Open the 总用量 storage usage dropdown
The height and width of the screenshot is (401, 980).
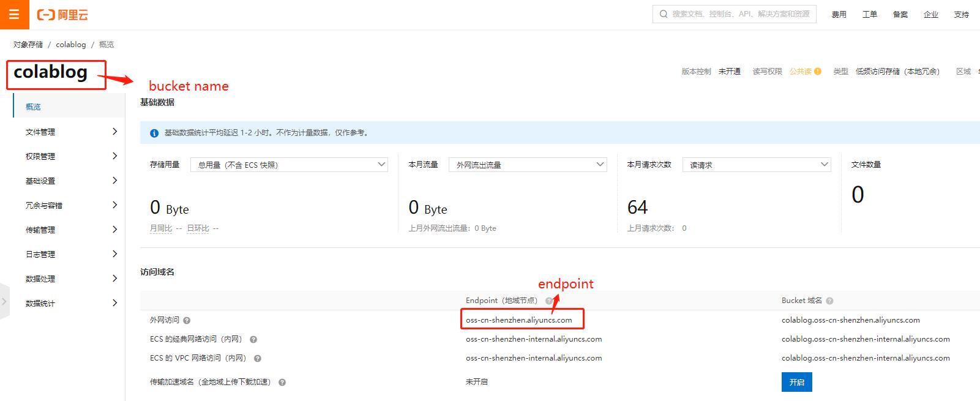tap(289, 165)
